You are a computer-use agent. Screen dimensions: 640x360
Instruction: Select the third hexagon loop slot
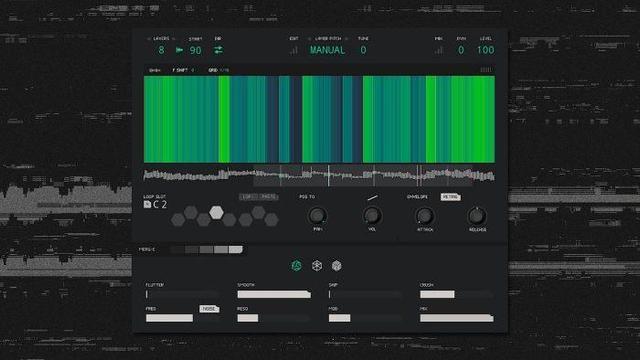point(203,220)
